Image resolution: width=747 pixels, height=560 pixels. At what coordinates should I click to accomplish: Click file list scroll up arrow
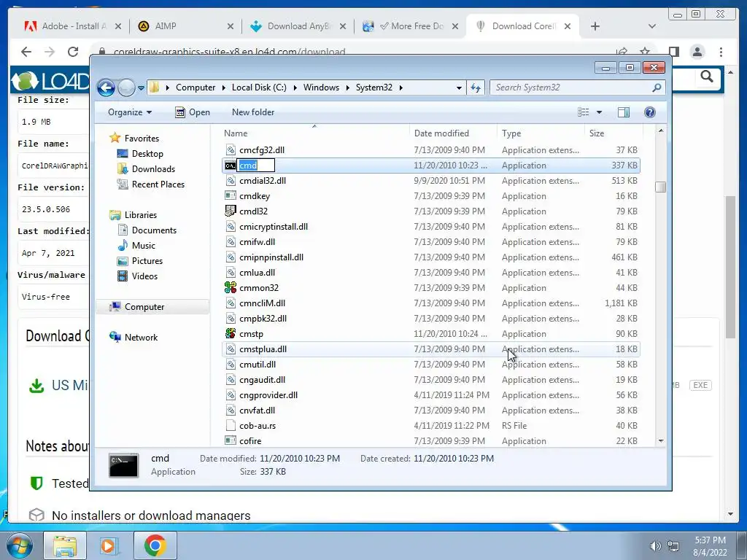point(661,131)
